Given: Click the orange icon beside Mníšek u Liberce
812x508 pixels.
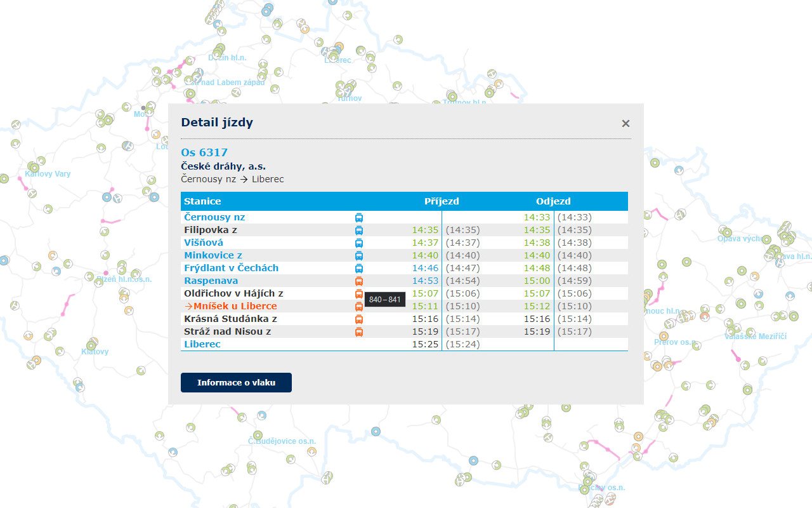Looking at the screenshot, I should point(358,307).
